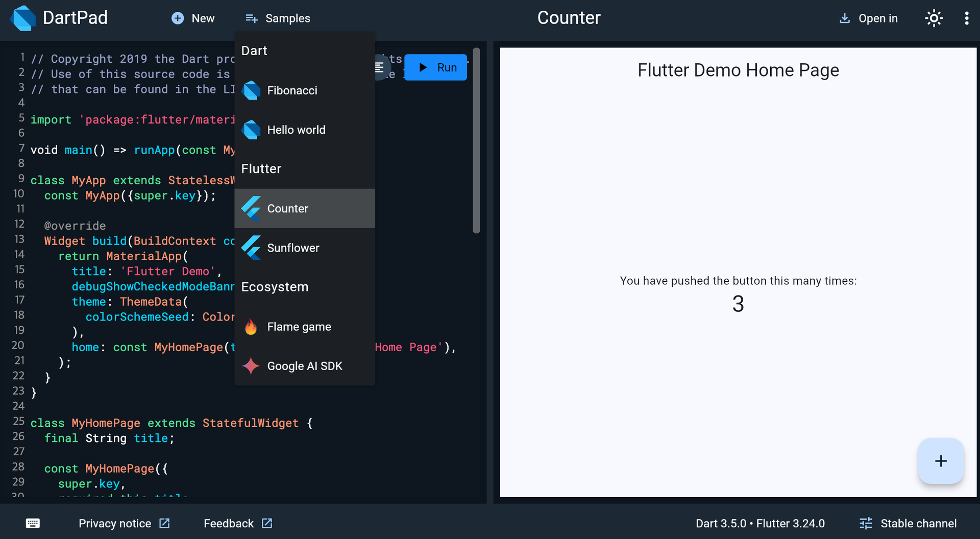This screenshot has width=980, height=539.
Task: Click the DartPad title text
Action: (x=75, y=18)
